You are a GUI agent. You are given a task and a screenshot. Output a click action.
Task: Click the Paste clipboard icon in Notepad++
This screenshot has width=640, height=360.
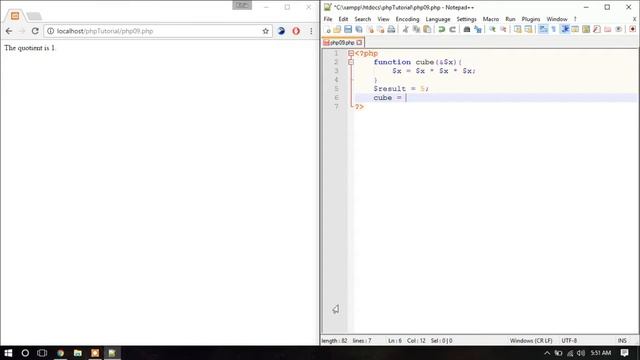click(x=427, y=29)
